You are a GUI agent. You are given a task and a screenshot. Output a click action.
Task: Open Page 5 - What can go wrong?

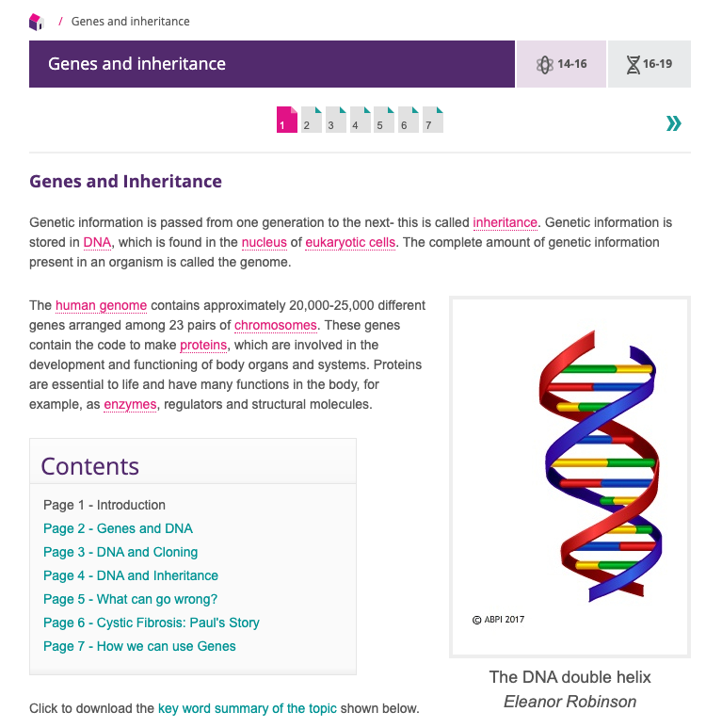(130, 599)
